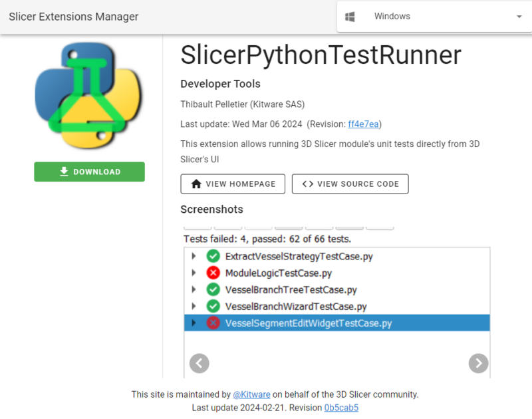The width and height of the screenshot is (532, 419).
Task: Click the green pass icon beside VesselBranchTreeTestCase.py
Action: tap(213, 289)
